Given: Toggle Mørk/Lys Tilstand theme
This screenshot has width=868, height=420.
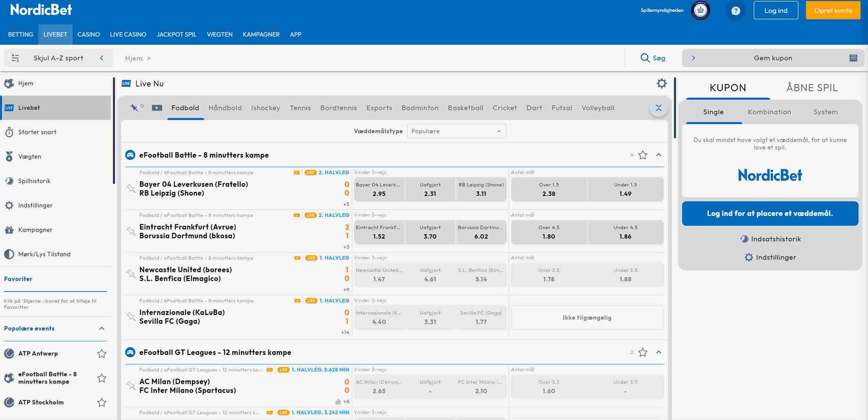Looking at the screenshot, I should pos(55,254).
